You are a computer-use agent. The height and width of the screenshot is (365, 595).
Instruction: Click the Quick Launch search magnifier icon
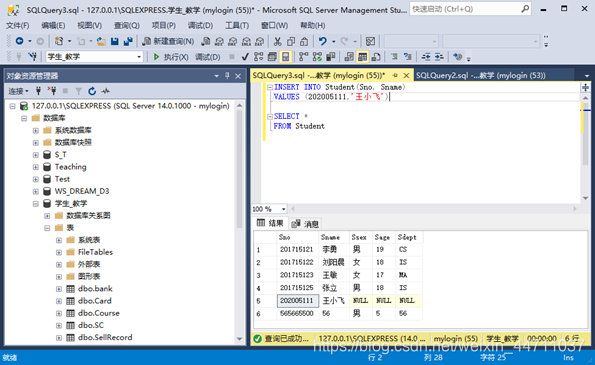tap(525, 9)
